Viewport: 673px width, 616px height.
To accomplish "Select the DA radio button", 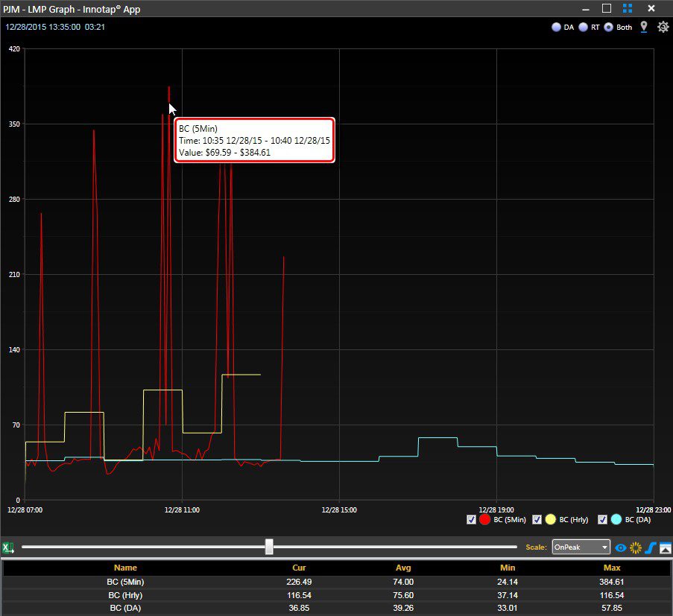I will tap(556, 27).
